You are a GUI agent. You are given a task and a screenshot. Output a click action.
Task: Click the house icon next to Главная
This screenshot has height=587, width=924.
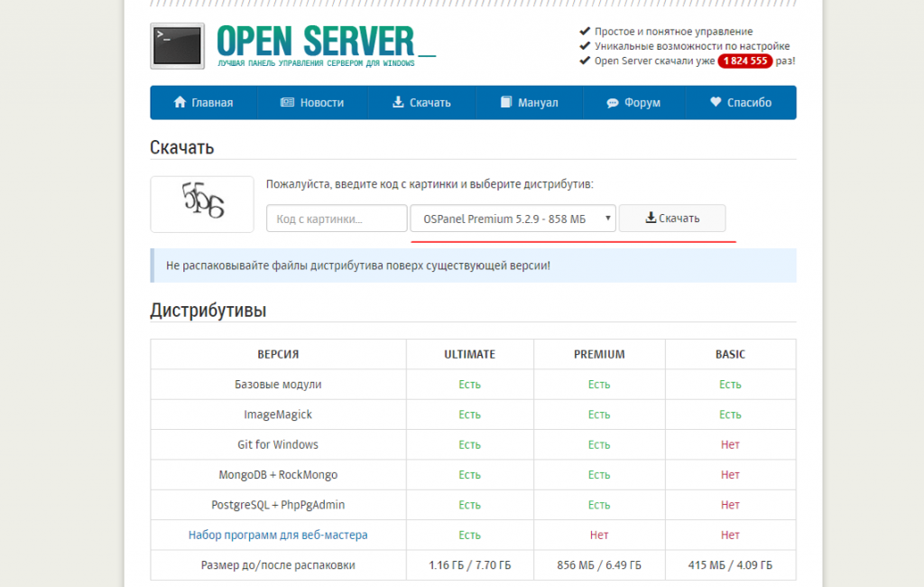point(180,102)
